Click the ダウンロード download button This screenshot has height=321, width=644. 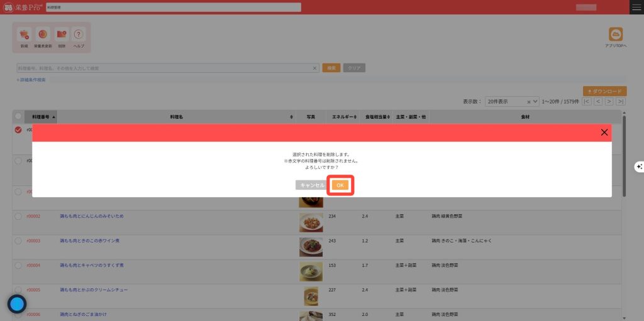pos(604,91)
